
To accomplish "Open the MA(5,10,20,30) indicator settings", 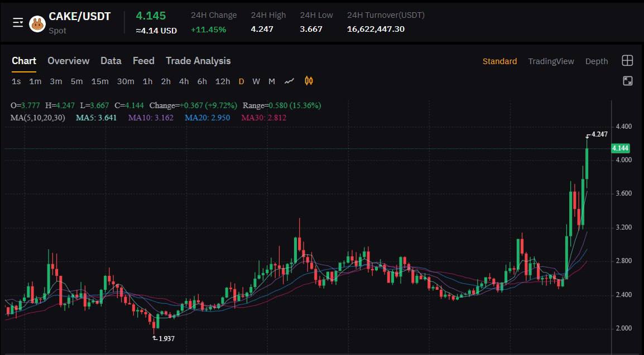I will coord(37,118).
